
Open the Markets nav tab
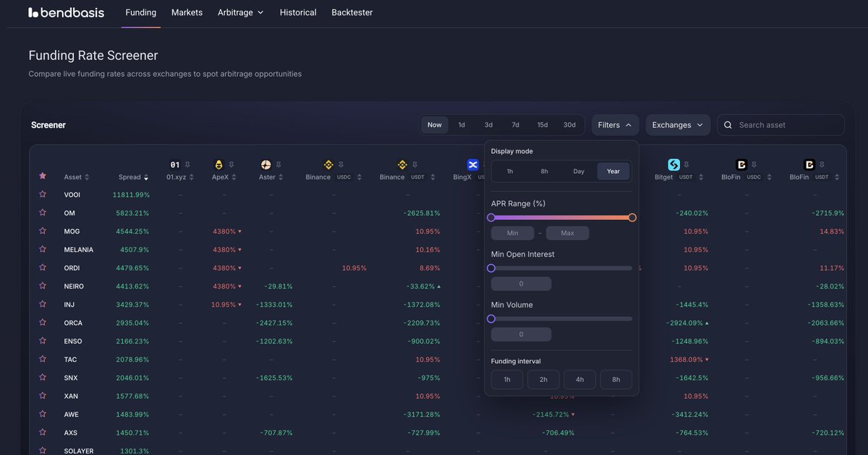187,12
